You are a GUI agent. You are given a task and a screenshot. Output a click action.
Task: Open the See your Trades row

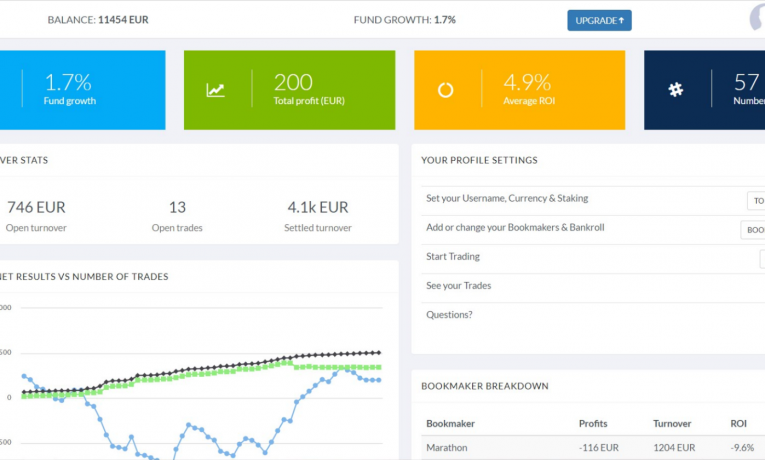click(458, 286)
